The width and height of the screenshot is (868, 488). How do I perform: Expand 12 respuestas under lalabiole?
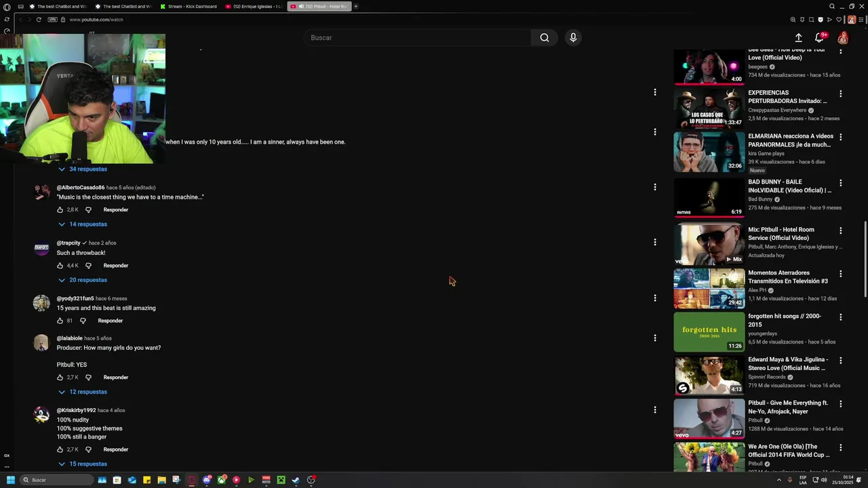pyautogui.click(x=83, y=392)
